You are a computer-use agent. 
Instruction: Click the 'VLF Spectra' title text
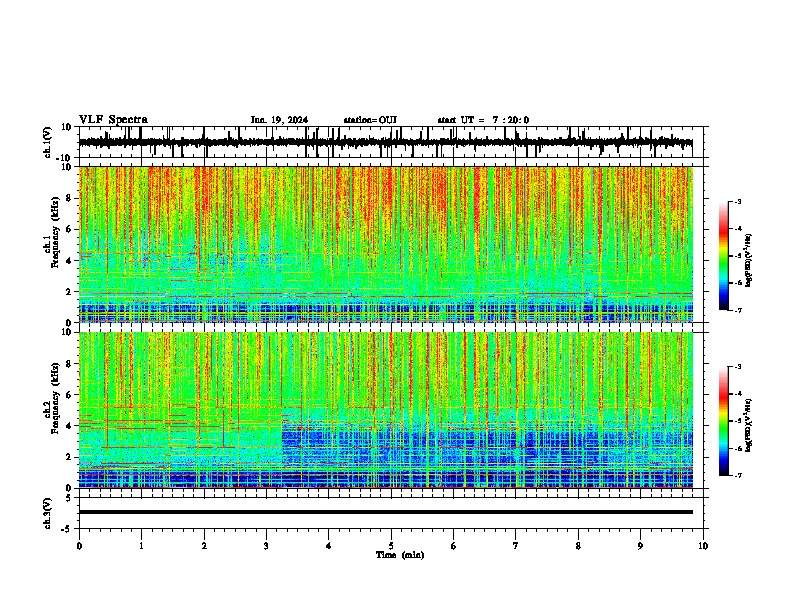pyautogui.click(x=113, y=120)
